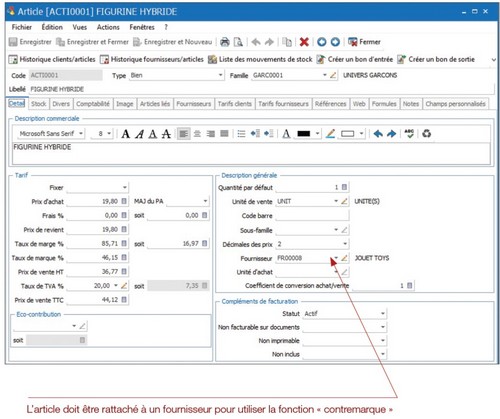The height and width of the screenshot is (419, 500).
Task: Open calculator for Prix d'achat
Action: pyautogui.click(x=124, y=201)
